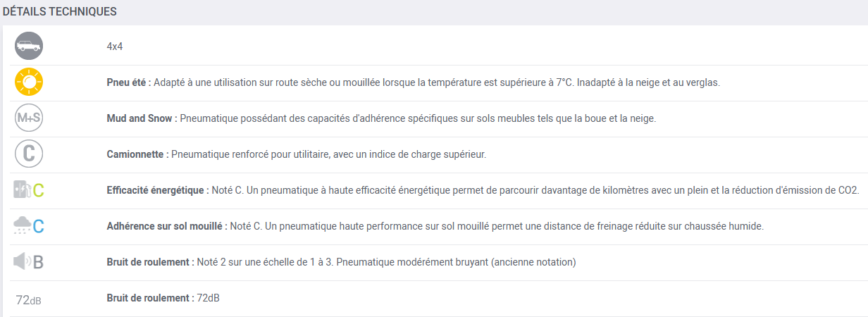Click the fuel pump energy efficiency icon
Screen dimensions: 868x317
click(x=22, y=190)
